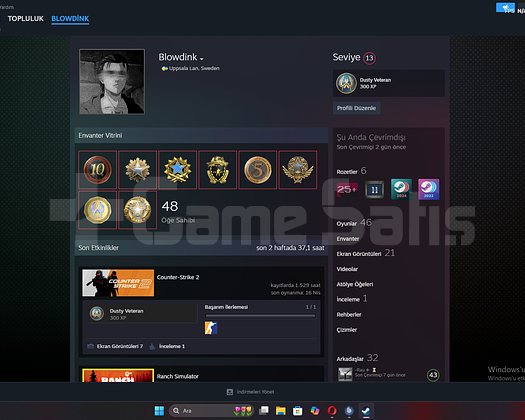Open Arkadaşlar friends list
This screenshot has width=525, height=420.
tap(350, 359)
